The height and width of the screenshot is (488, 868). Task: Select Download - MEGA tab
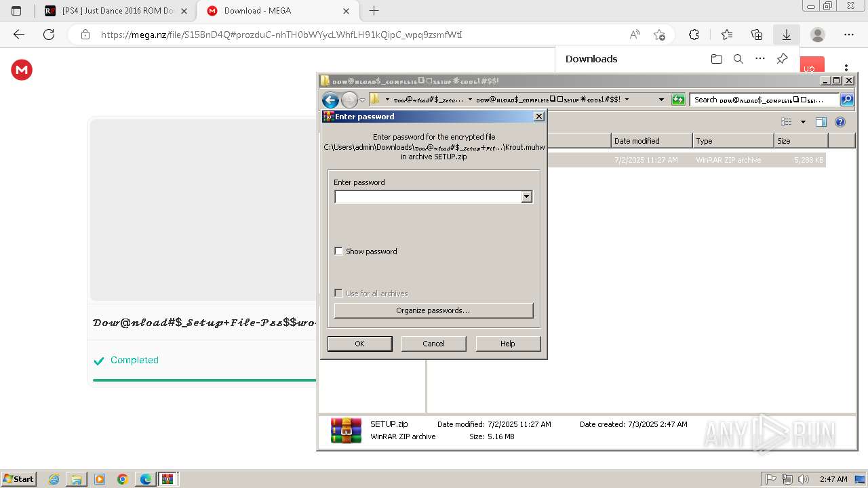click(278, 11)
